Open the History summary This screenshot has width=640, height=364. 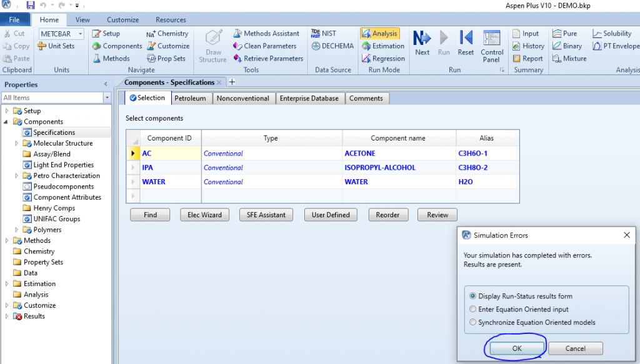pos(528,46)
